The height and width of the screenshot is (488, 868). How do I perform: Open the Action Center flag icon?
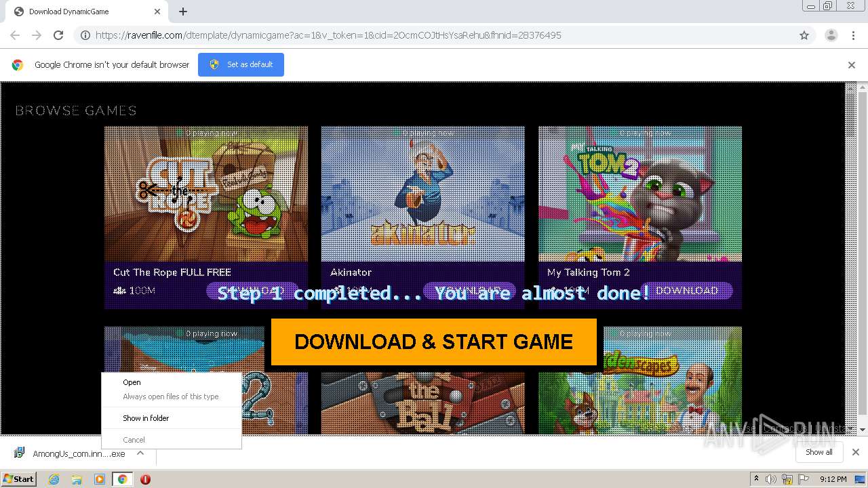tap(804, 479)
